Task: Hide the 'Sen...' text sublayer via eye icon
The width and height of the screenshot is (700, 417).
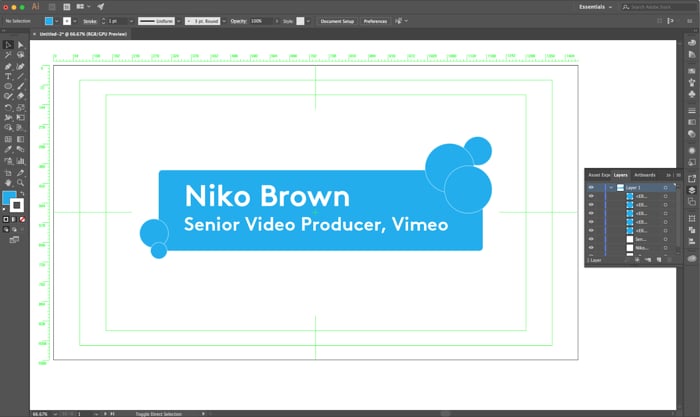Action: (591, 239)
